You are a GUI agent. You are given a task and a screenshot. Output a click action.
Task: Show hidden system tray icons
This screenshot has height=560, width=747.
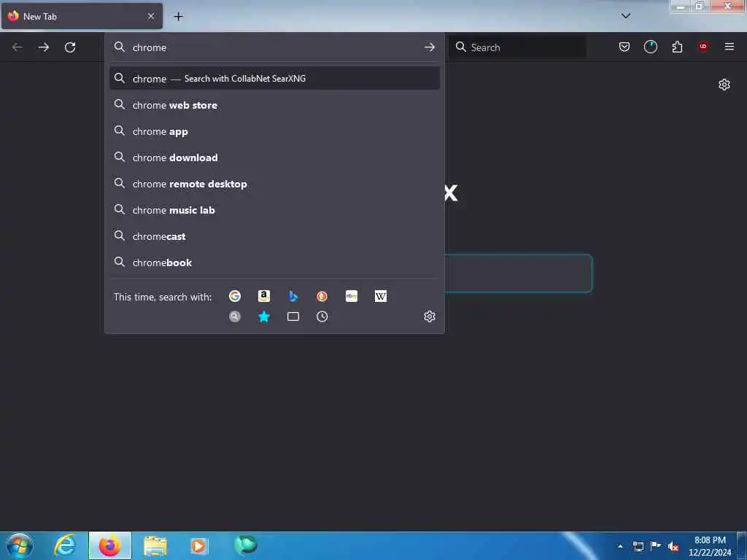click(620, 546)
